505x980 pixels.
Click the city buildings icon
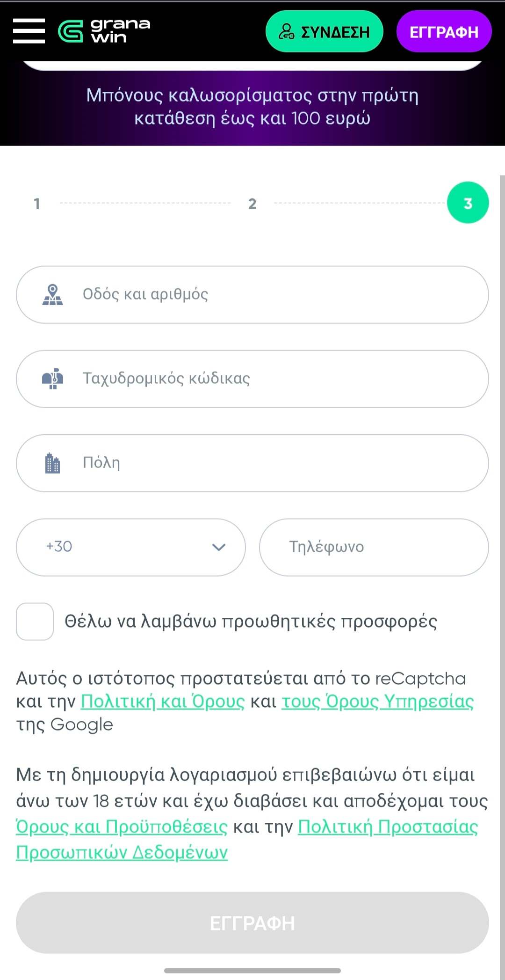[x=53, y=463]
